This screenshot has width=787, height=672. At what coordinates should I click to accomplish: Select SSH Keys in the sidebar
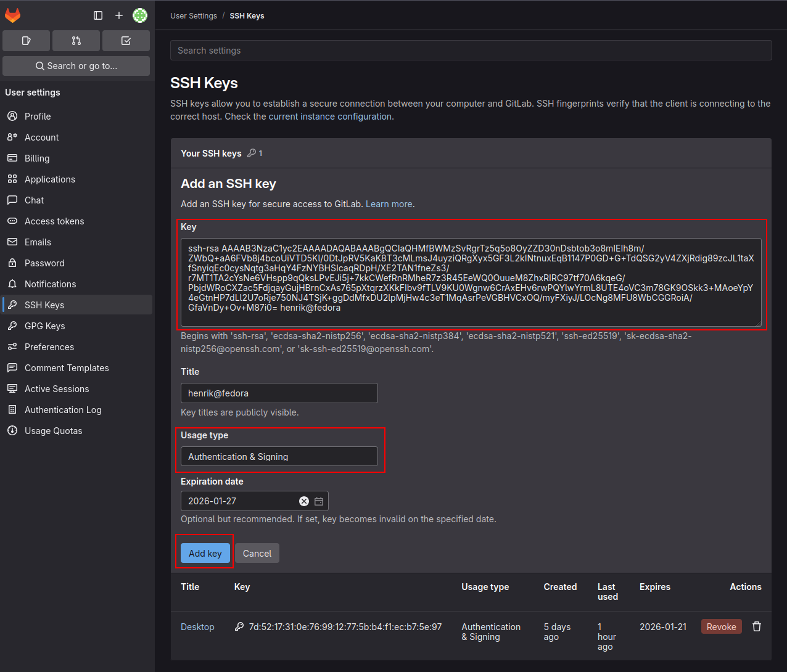[77, 305]
